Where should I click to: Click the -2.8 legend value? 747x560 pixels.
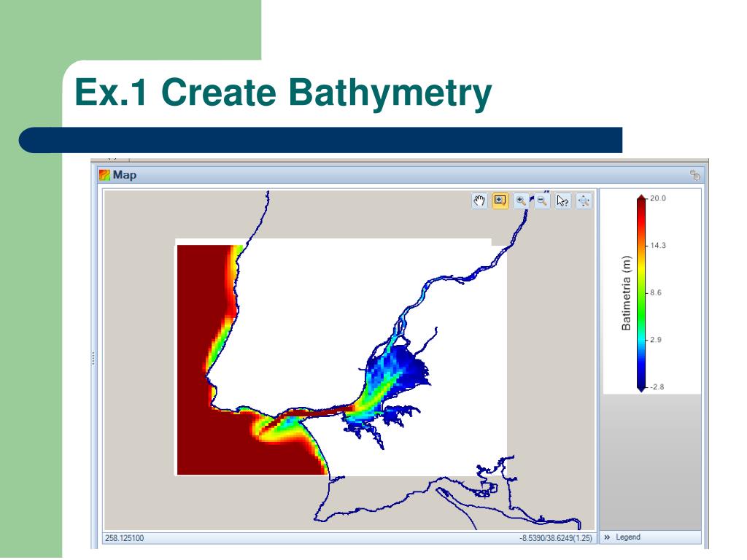click(x=657, y=386)
